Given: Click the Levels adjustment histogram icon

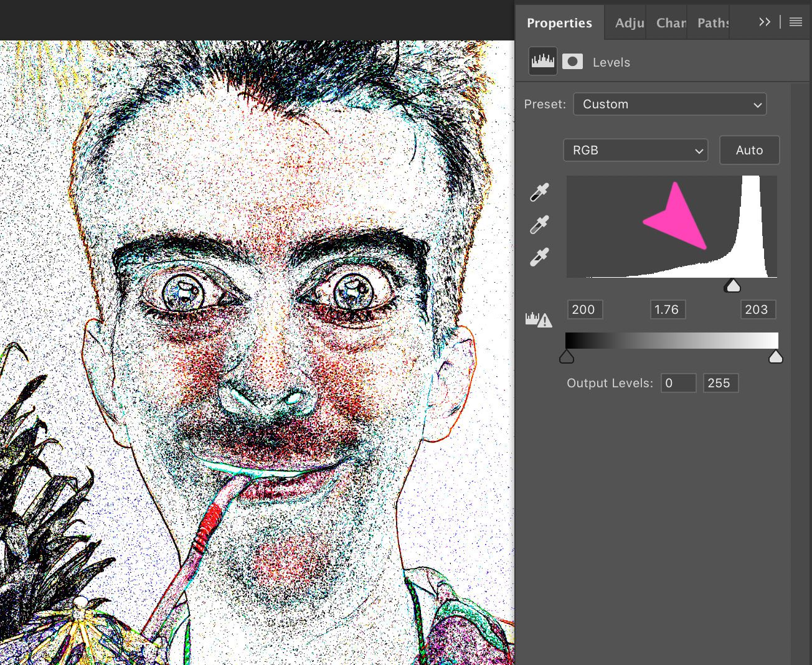Looking at the screenshot, I should coord(542,60).
